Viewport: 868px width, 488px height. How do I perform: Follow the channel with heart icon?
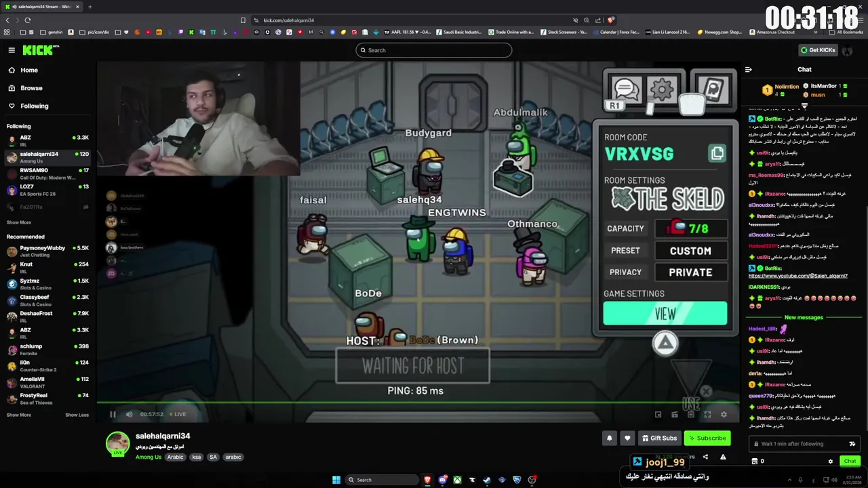pos(627,438)
